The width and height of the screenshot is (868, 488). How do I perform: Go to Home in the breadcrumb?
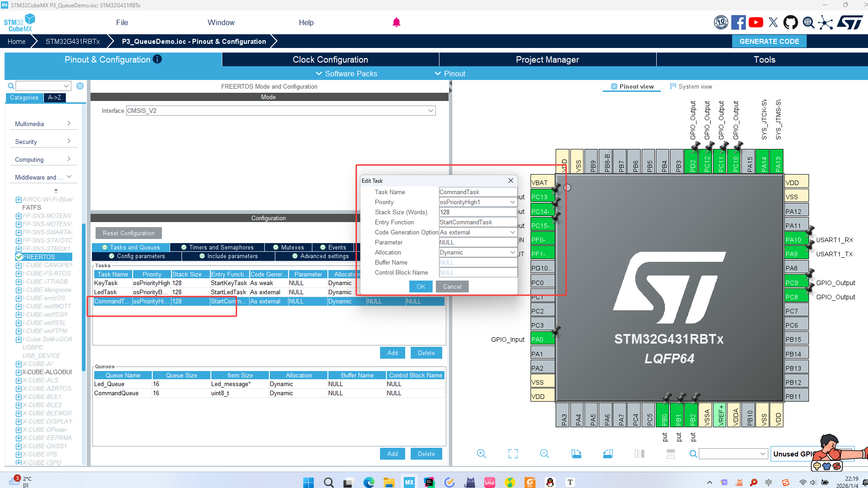pyautogui.click(x=16, y=41)
